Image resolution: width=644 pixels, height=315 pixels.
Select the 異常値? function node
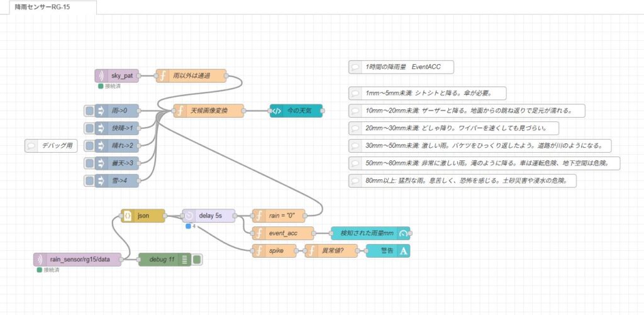[x=331, y=251]
